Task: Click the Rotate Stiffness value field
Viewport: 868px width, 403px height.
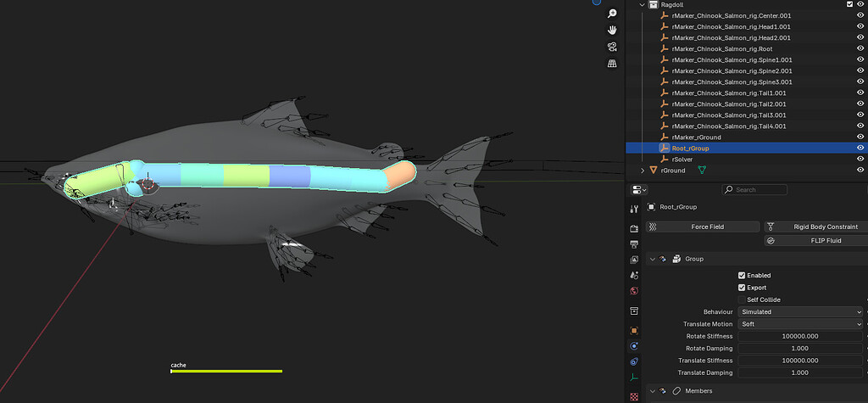Action: 800,337
